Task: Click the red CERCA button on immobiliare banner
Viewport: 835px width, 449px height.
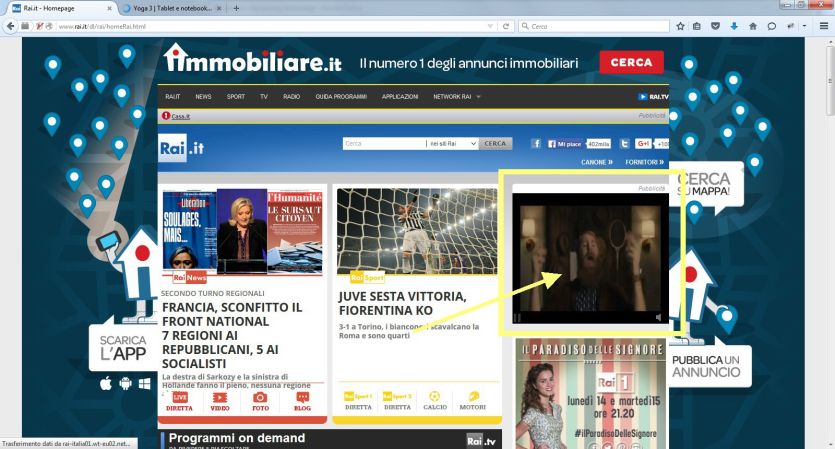Action: coord(632,62)
